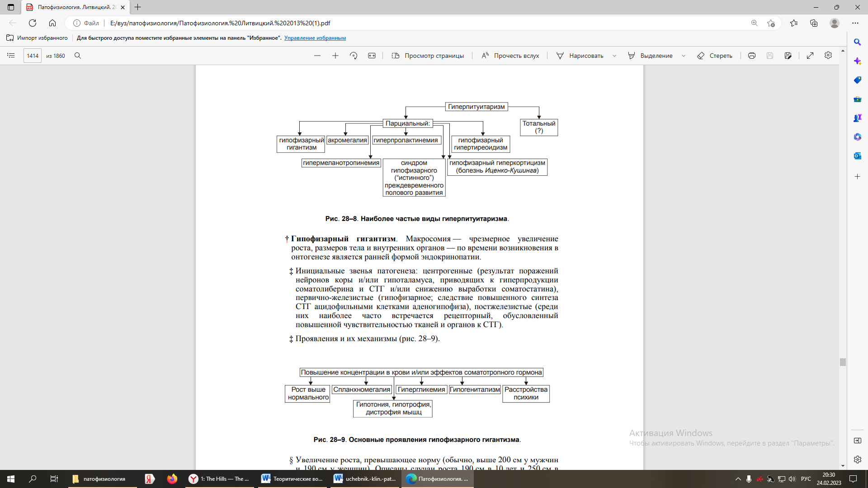Start Прочесть вслух read aloud
This screenshot has height=488, width=868.
pyautogui.click(x=510, y=56)
